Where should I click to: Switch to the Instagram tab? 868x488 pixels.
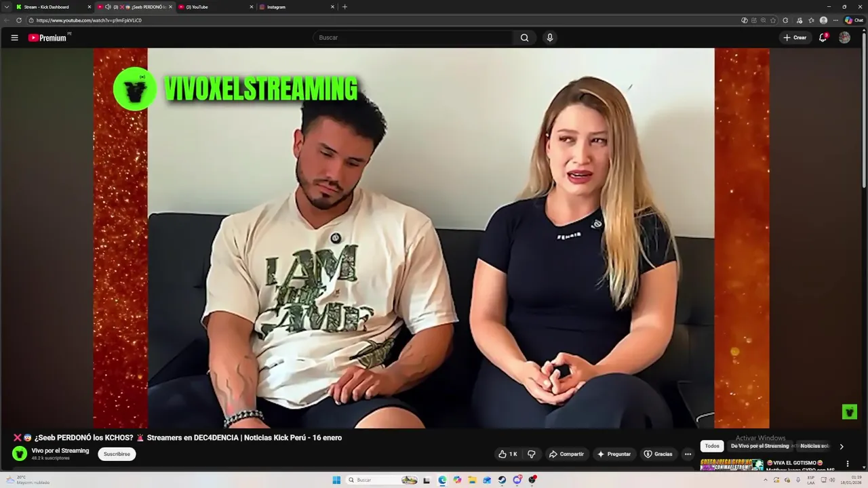point(297,7)
